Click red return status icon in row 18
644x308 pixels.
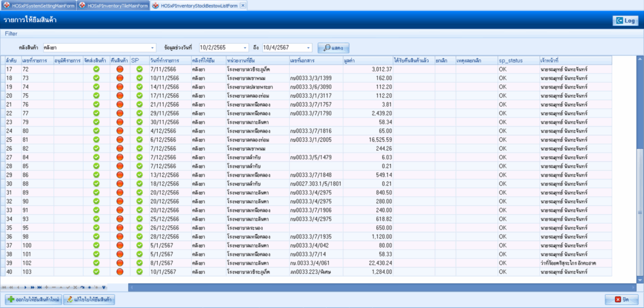tap(120, 78)
